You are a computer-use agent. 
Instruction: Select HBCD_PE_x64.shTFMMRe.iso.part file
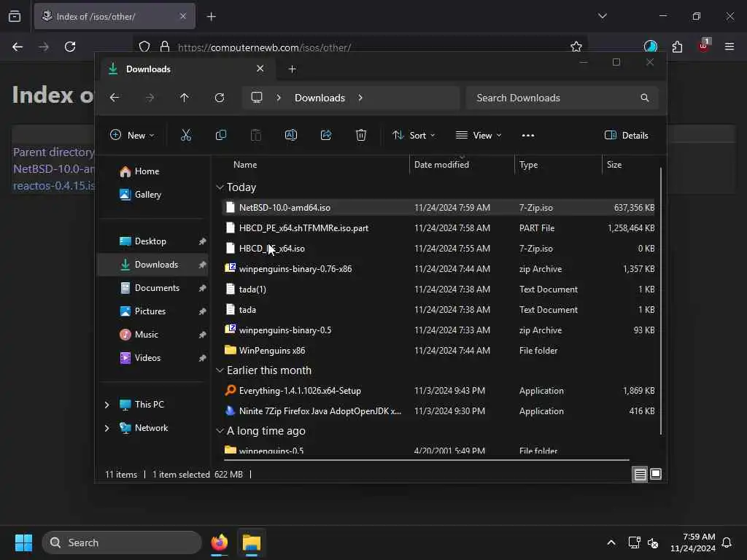[438, 228]
